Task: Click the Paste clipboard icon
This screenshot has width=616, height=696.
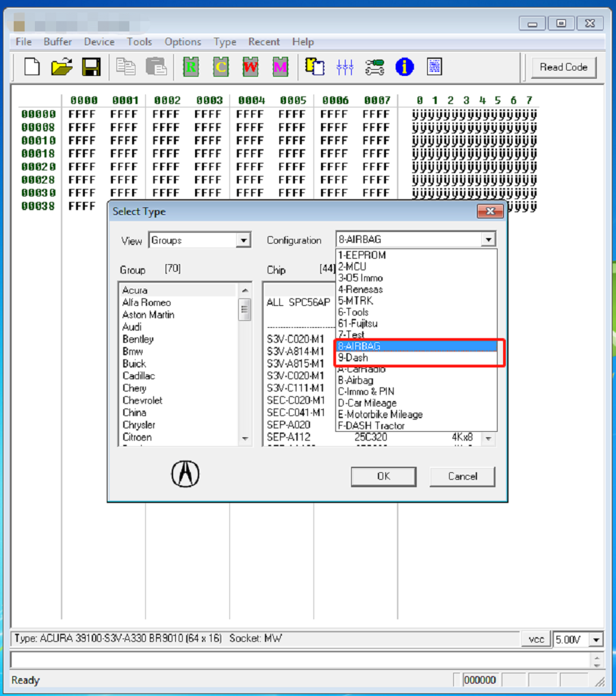Action: pos(156,67)
